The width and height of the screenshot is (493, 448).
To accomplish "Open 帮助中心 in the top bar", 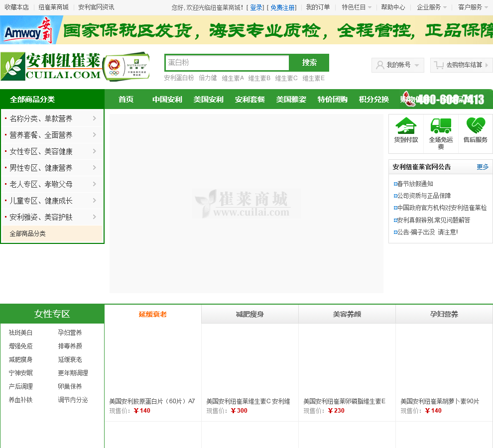I will [x=393, y=7].
